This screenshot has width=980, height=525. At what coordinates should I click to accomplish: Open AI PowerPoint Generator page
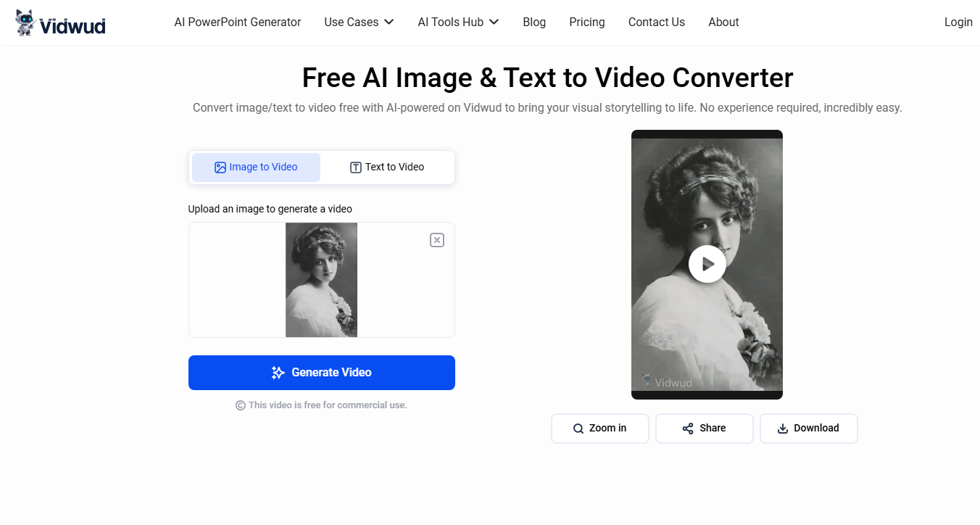238,22
